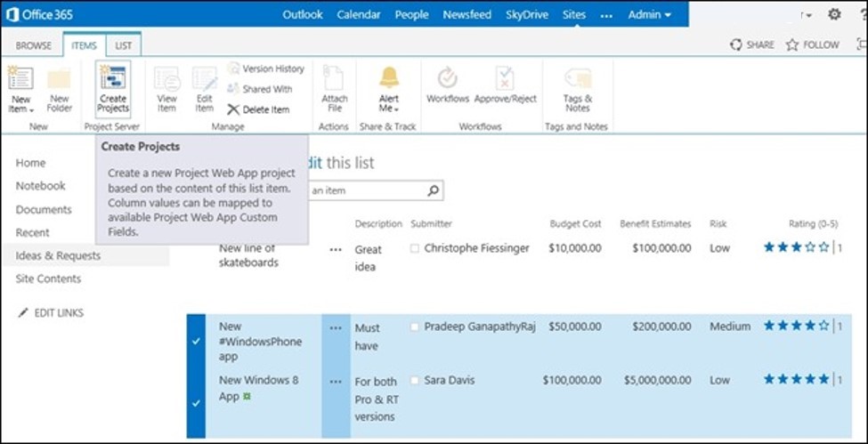Open the New line of skateboards item
This screenshot has height=444, width=868.
click(248, 255)
